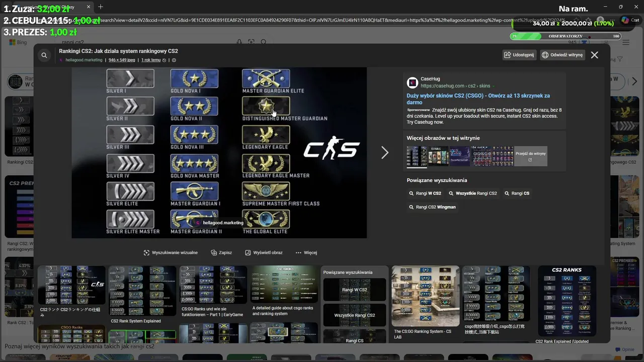Select related search chip 'Rangi CS'
Screen dimensions: 644x362
(x=517, y=193)
